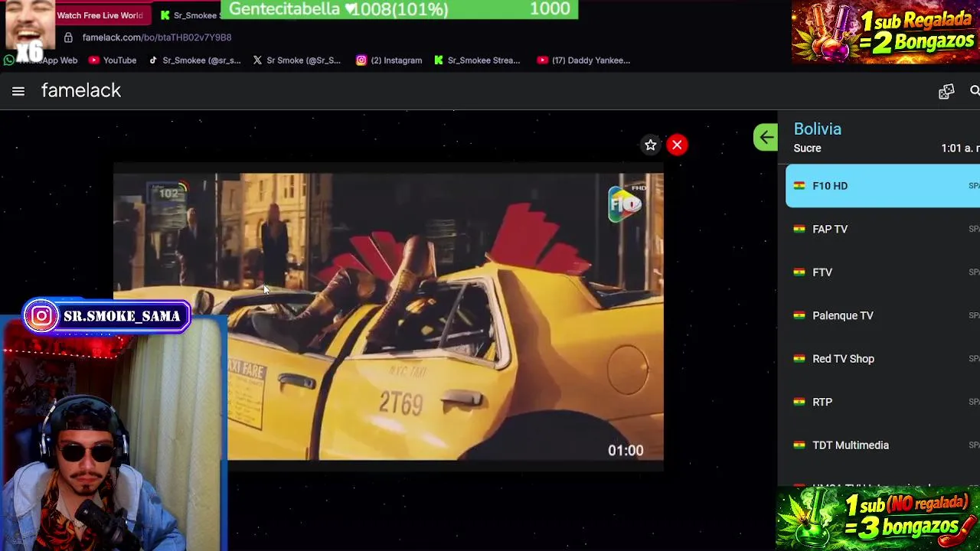Open the YouTube bookmark
The image size is (980, 551).
pos(113,60)
